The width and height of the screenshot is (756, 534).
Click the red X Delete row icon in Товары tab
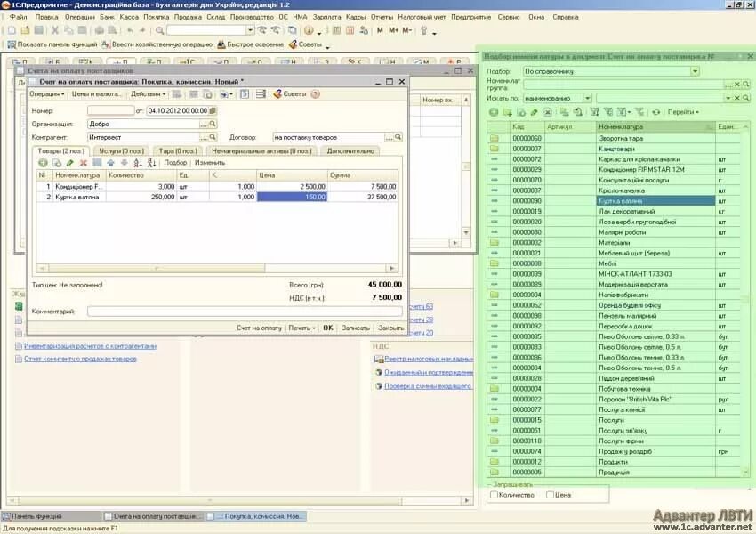point(84,163)
